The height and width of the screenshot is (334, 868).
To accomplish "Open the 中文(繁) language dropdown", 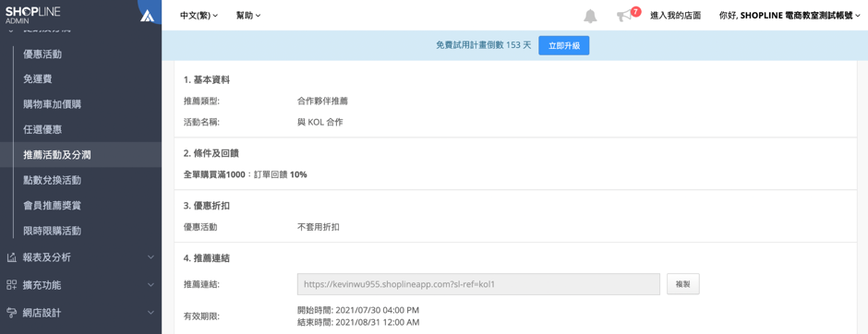I will pyautogui.click(x=199, y=16).
